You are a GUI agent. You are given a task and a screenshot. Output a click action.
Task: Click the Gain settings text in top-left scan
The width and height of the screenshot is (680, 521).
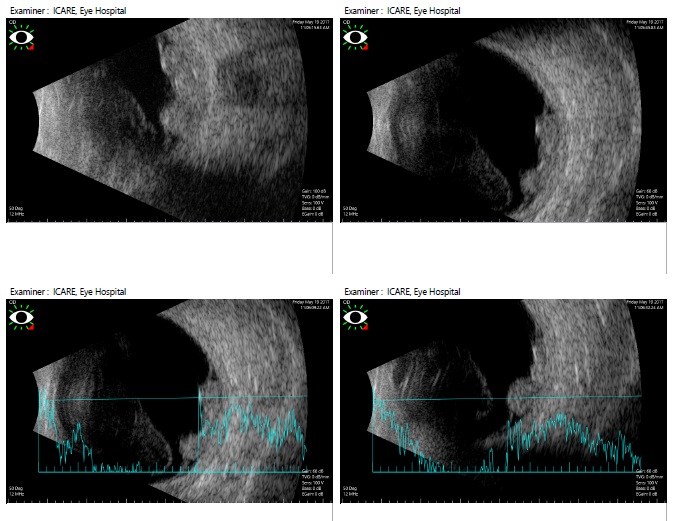[x=314, y=189]
